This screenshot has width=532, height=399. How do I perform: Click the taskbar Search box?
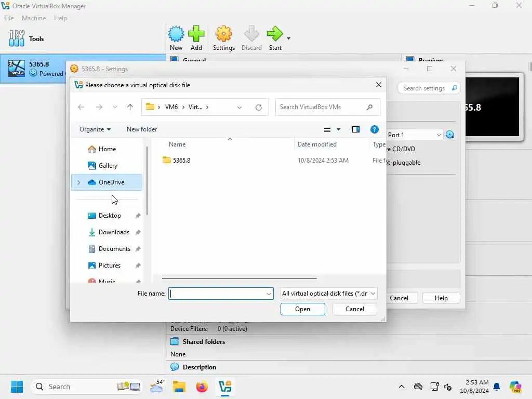(87, 387)
